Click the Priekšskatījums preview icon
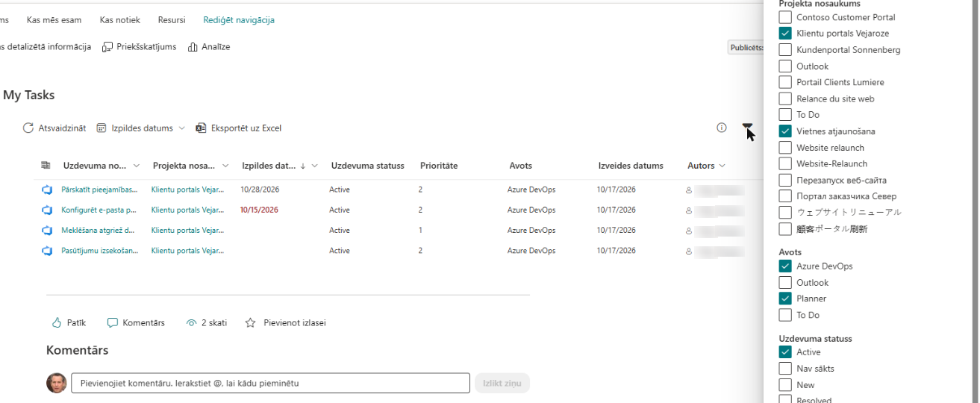This screenshot has width=980, height=403. [x=107, y=47]
